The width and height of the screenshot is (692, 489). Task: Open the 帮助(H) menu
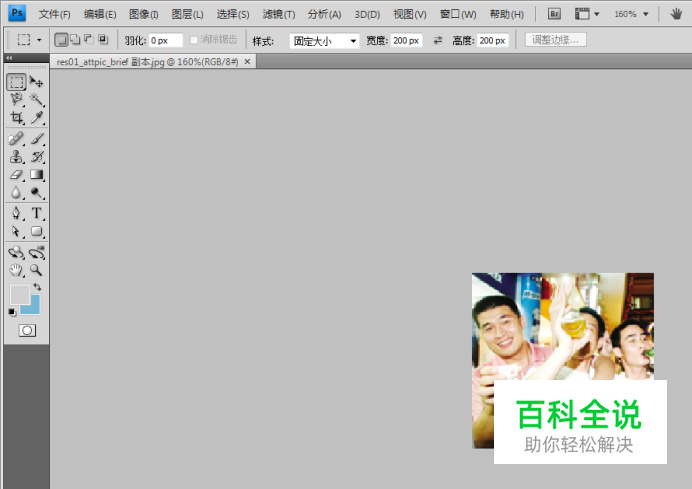pyautogui.click(x=506, y=15)
